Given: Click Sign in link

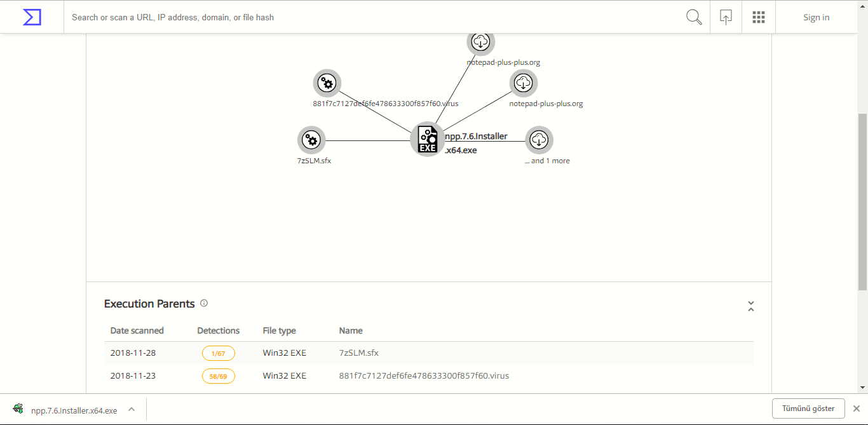Looking at the screenshot, I should pos(816,17).
